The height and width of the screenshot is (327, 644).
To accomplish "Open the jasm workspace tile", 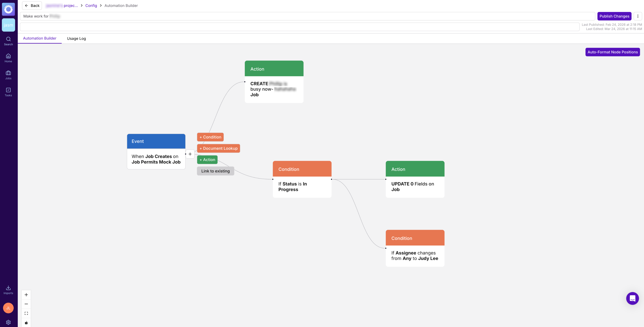I will click(x=8, y=25).
